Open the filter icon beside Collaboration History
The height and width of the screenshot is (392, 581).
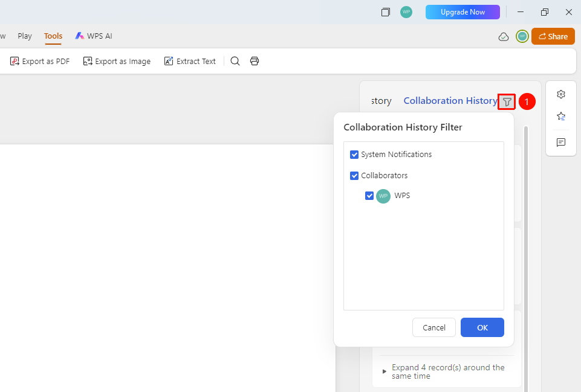click(507, 101)
